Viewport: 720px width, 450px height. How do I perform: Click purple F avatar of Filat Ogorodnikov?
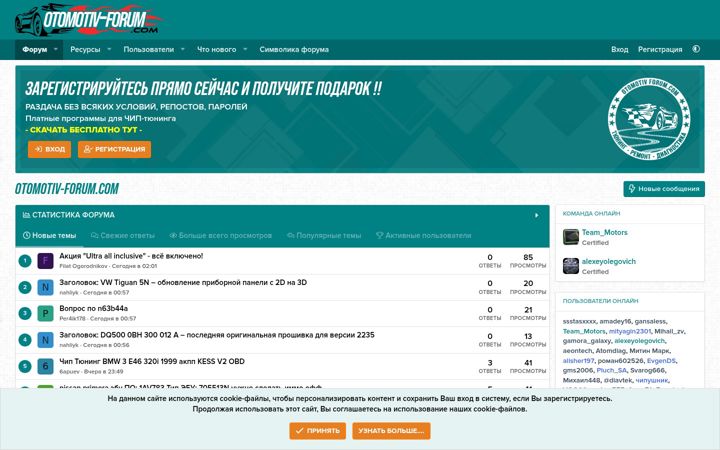coord(45,261)
